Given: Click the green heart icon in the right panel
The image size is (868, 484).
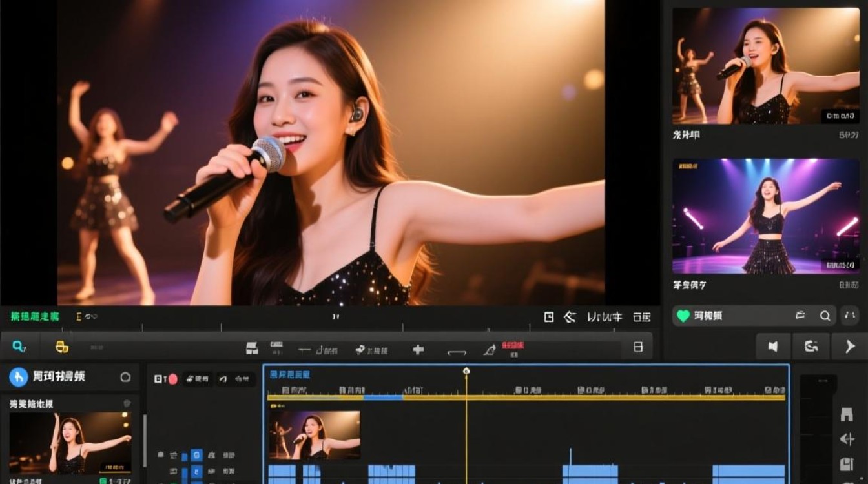Looking at the screenshot, I should pos(683,316).
